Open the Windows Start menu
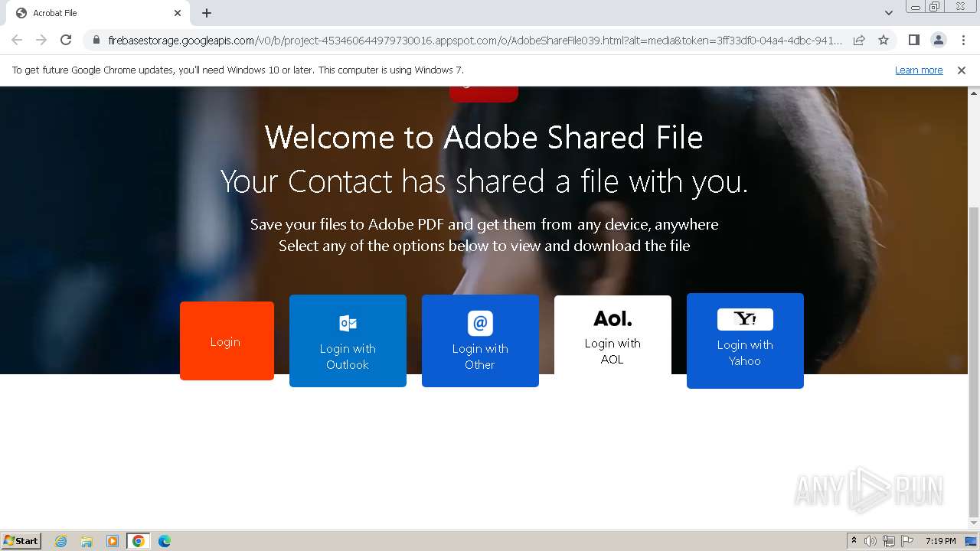The width and height of the screenshot is (980, 551). 21,540
